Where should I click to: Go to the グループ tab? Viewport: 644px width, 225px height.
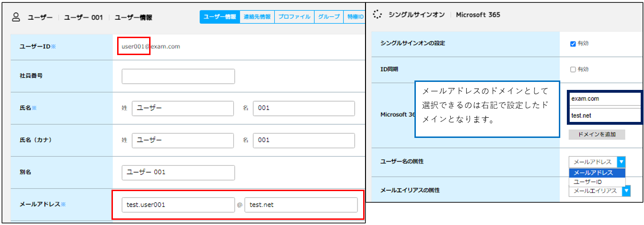pyautogui.click(x=328, y=17)
